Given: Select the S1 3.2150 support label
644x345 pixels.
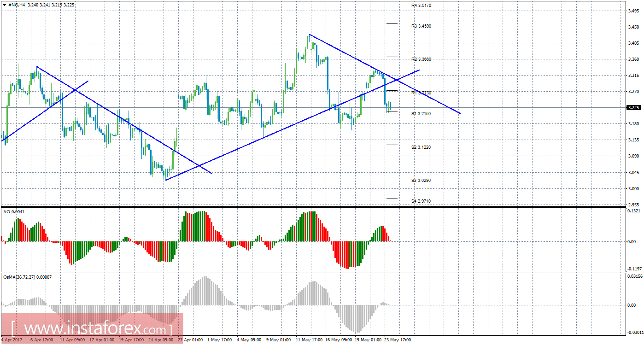Looking at the screenshot, I should [421, 113].
